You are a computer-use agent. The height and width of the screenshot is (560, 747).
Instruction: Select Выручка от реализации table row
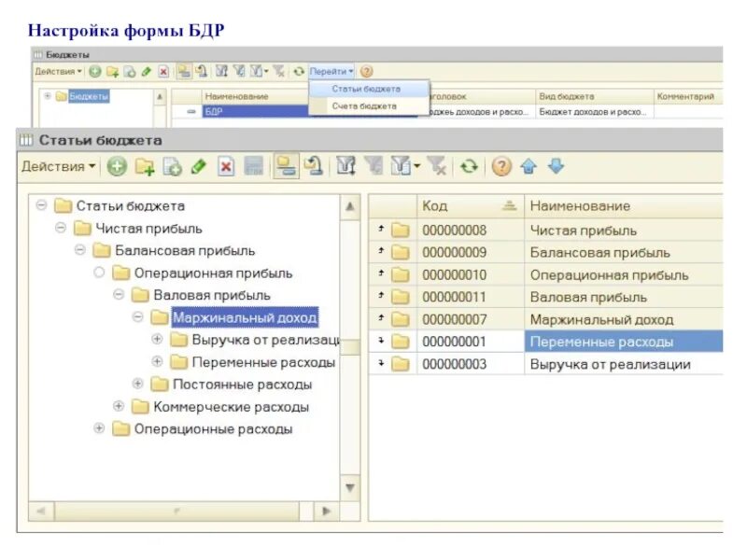[545, 364]
